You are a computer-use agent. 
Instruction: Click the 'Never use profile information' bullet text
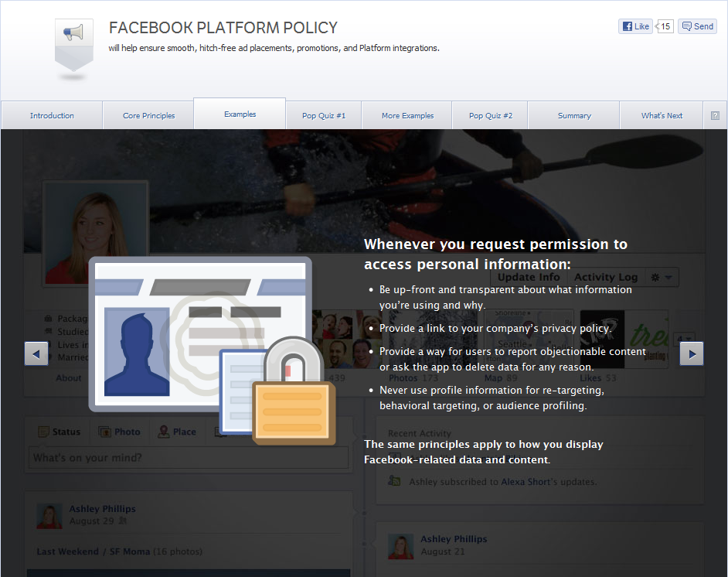pos(492,398)
